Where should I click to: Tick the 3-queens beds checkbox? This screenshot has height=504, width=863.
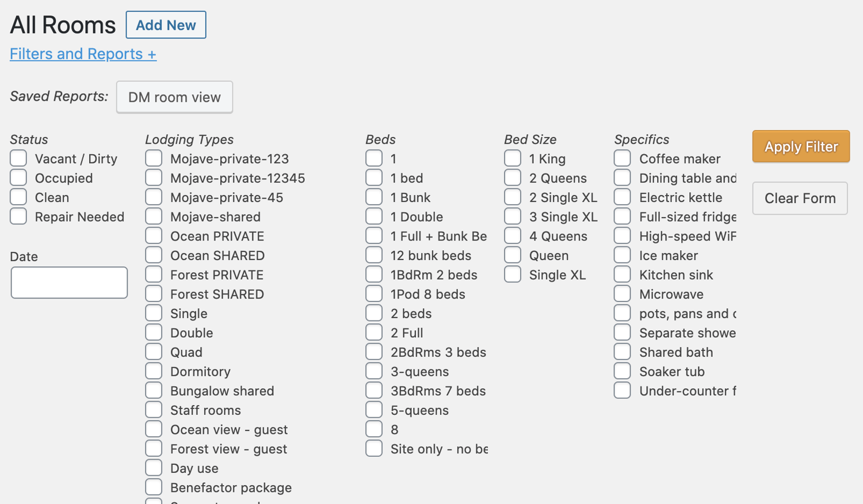click(x=374, y=371)
